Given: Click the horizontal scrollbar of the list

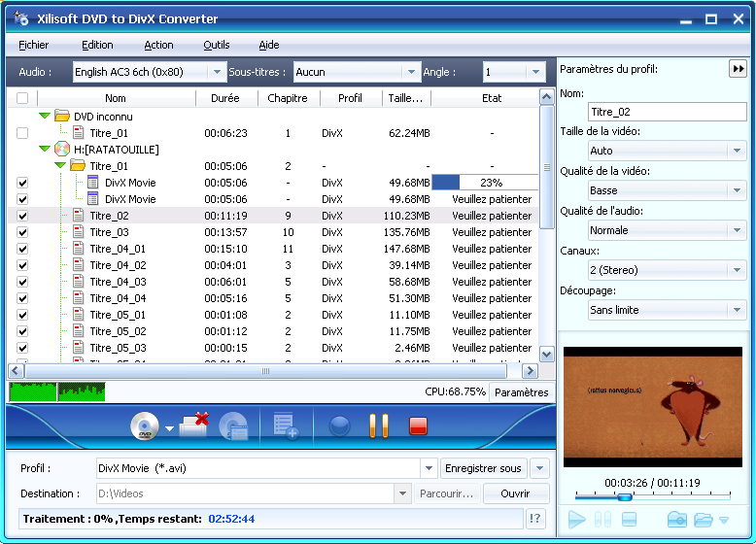Looking at the screenshot, I should point(266,370).
